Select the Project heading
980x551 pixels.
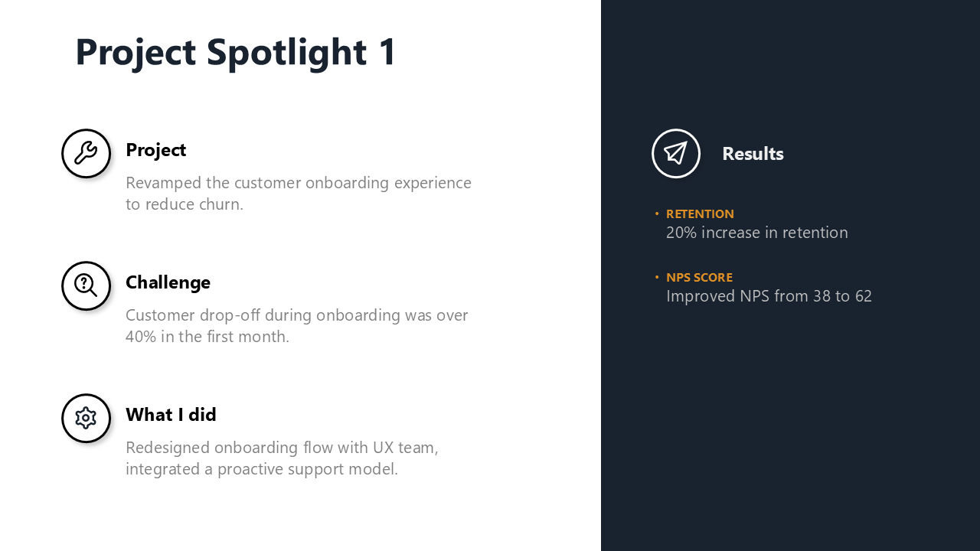click(x=155, y=150)
